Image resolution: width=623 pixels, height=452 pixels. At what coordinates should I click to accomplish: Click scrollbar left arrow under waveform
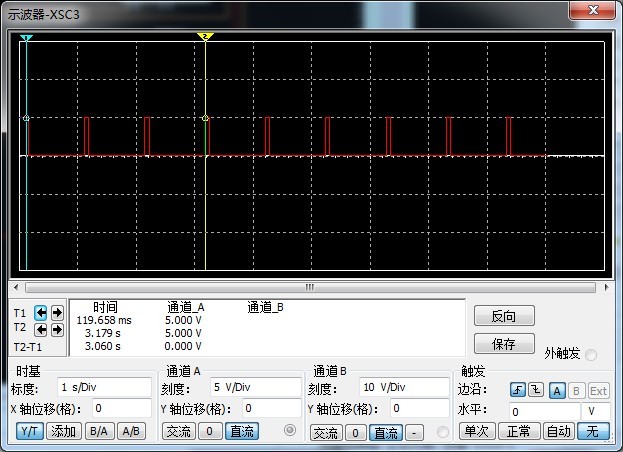(x=16, y=287)
